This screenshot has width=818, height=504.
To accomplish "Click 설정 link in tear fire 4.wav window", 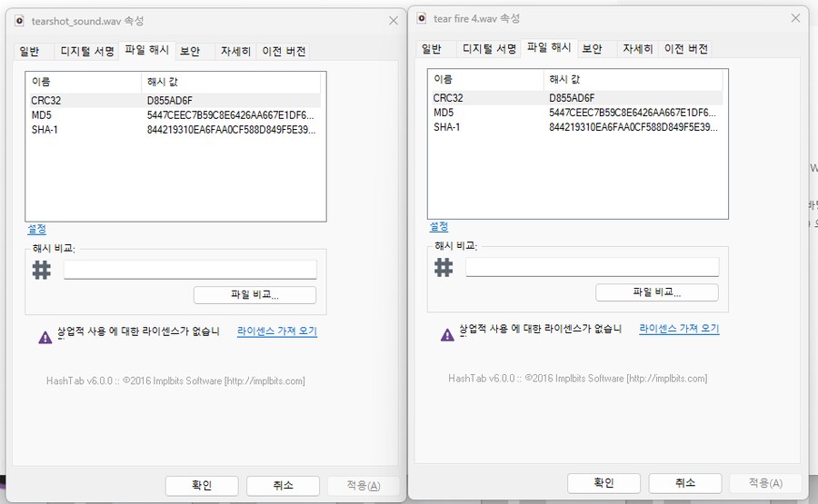I will coord(439,227).
